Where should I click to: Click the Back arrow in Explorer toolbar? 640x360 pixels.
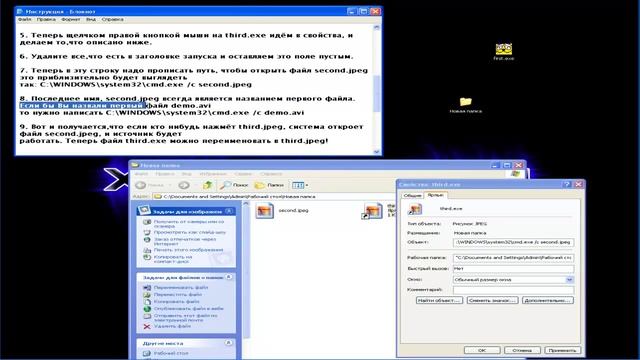[x=141, y=185]
